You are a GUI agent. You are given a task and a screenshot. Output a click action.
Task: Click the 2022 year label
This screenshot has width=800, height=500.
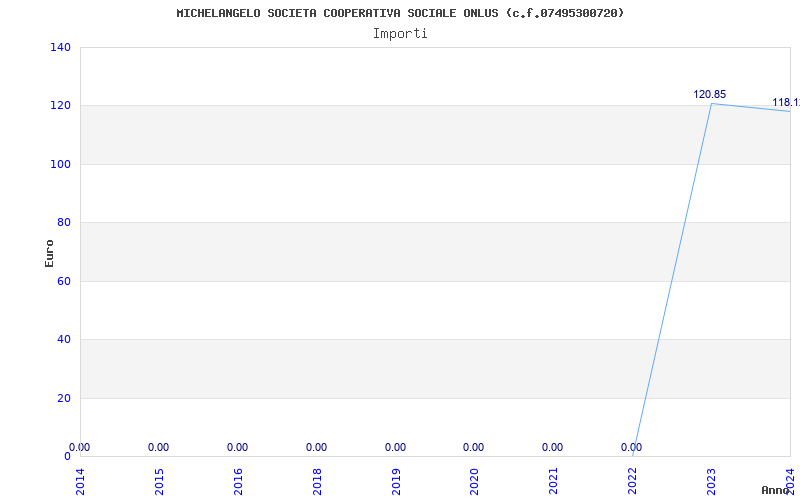tap(633, 481)
